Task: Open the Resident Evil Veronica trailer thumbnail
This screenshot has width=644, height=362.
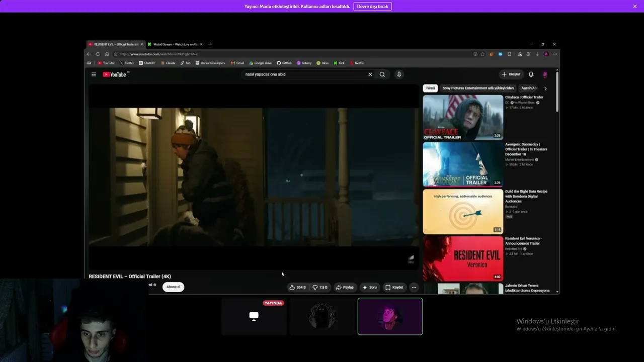Action: pos(463,258)
